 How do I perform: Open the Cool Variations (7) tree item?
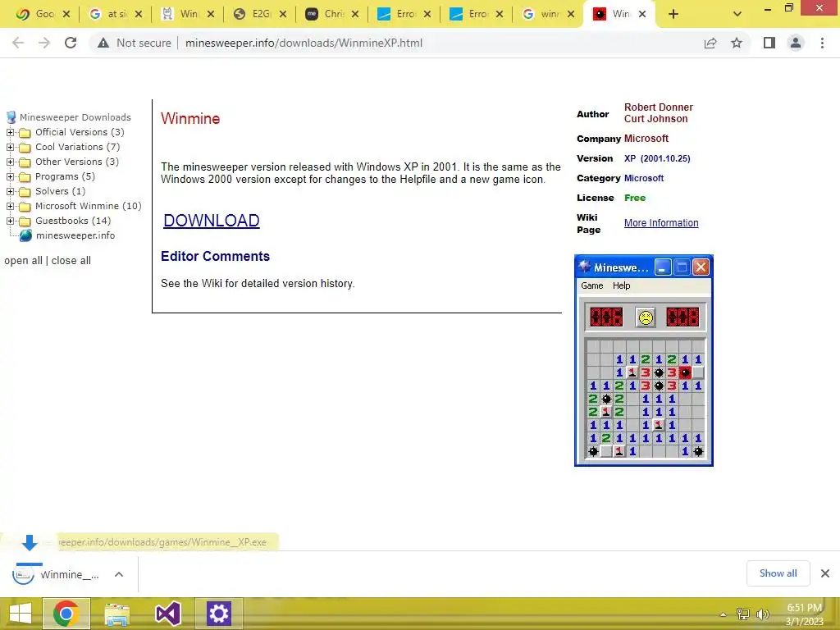(78, 147)
